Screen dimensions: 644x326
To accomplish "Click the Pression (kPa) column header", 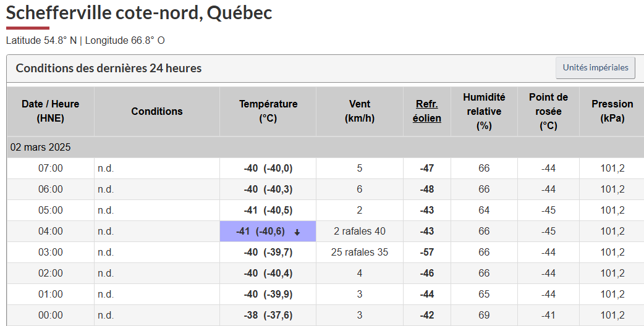I will (612, 111).
